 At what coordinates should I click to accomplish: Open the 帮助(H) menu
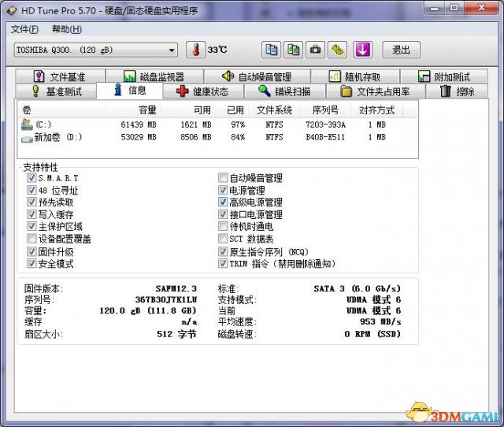click(66, 29)
